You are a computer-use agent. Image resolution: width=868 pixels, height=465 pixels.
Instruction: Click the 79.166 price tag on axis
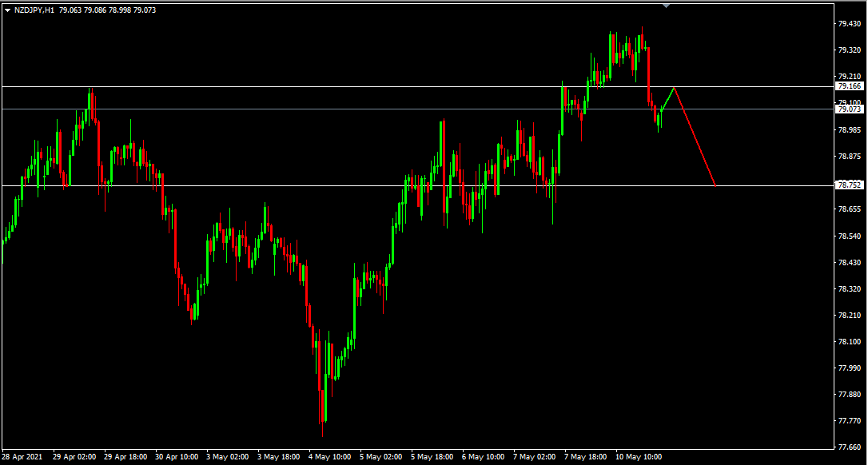[x=850, y=86]
